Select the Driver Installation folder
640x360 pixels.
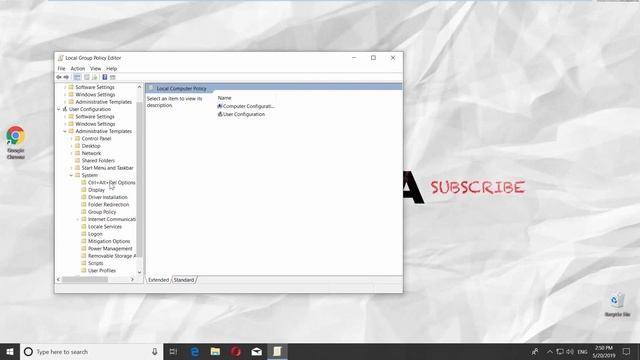[x=104, y=198]
